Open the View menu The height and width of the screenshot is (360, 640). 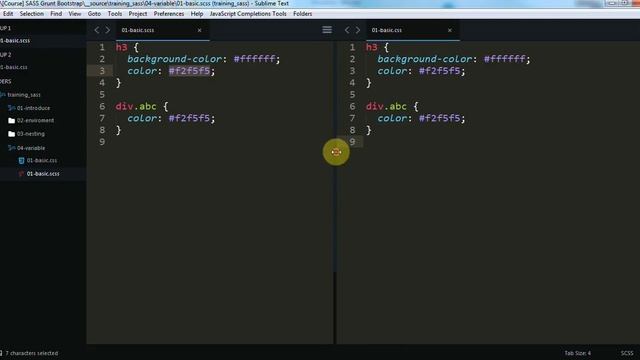point(75,13)
